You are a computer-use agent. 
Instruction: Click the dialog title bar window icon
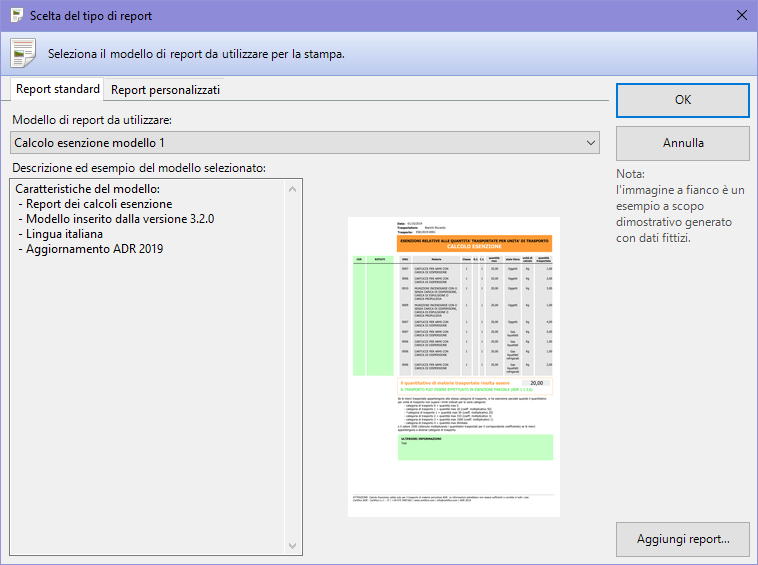tap(16, 16)
